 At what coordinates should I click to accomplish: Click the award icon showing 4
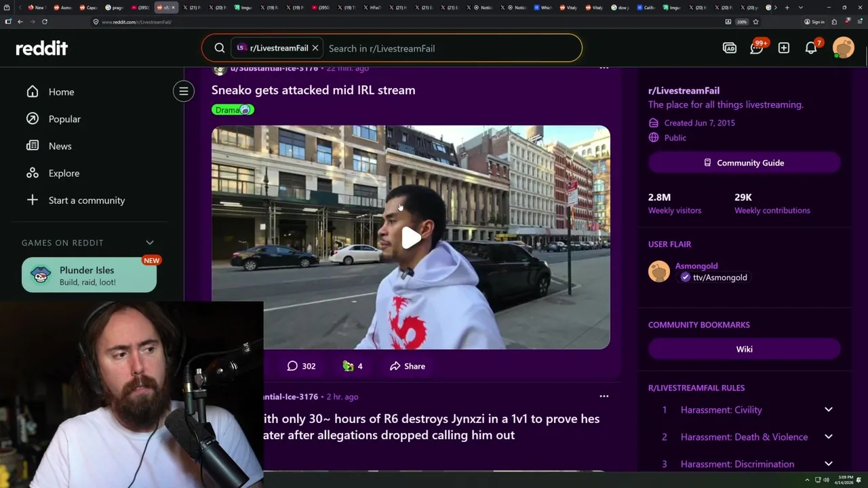point(353,366)
